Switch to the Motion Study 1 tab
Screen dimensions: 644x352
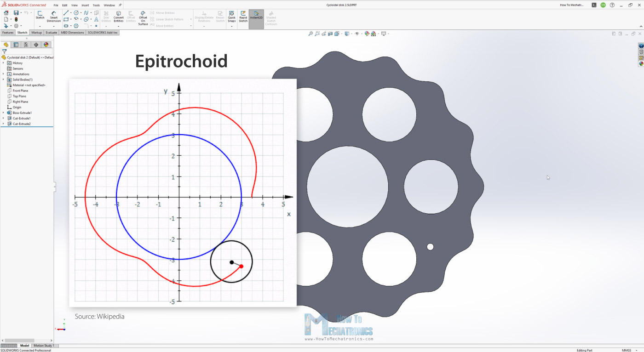point(44,346)
